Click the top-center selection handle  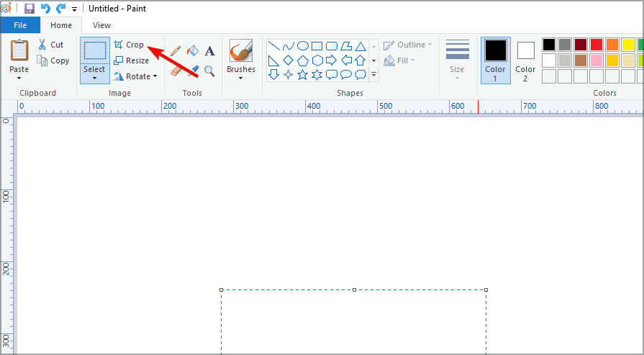point(354,289)
